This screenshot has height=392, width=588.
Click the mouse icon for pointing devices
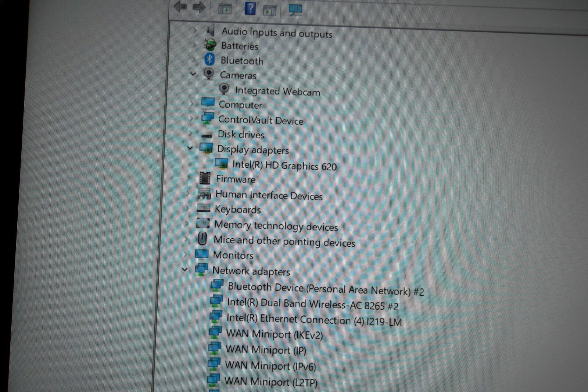tap(202, 238)
